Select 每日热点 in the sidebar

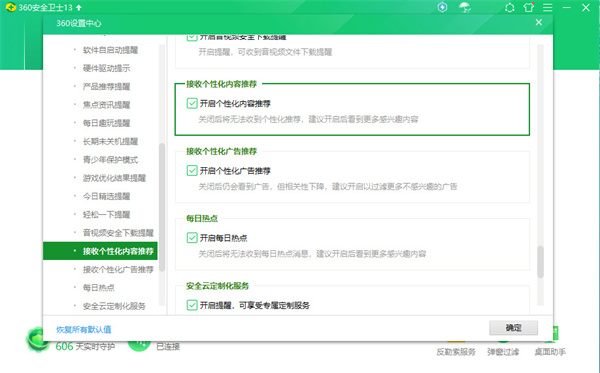(x=100, y=288)
